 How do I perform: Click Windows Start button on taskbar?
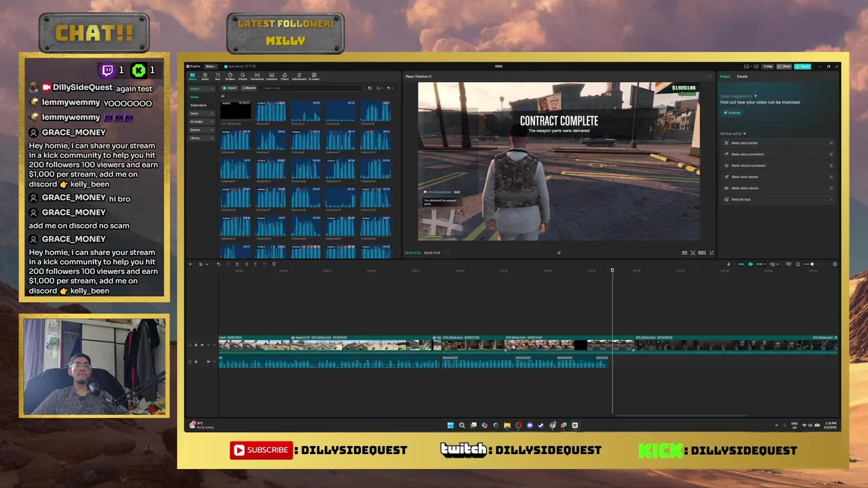[450, 426]
